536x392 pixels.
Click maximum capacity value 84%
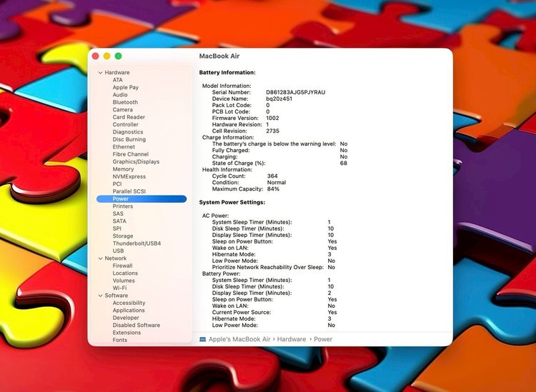(273, 189)
